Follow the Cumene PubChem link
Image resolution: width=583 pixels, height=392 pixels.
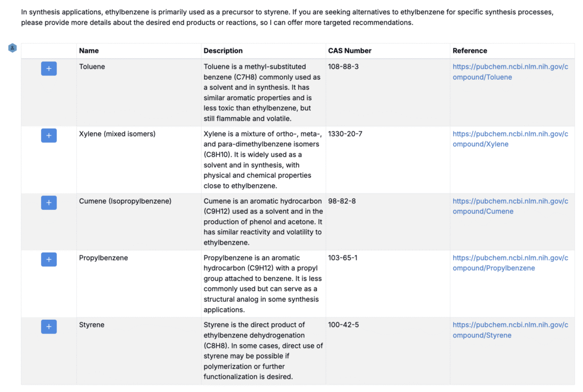pos(510,206)
